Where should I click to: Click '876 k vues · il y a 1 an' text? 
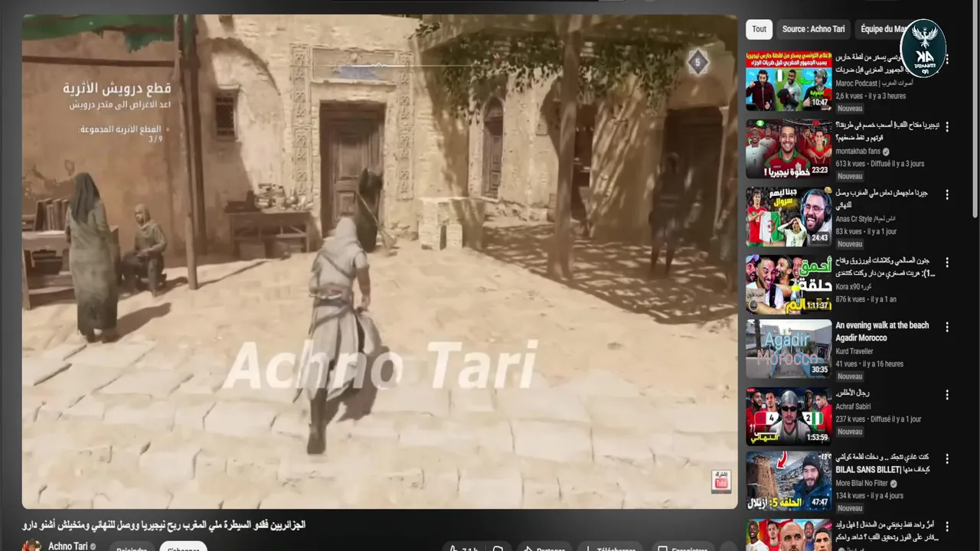[866, 298]
